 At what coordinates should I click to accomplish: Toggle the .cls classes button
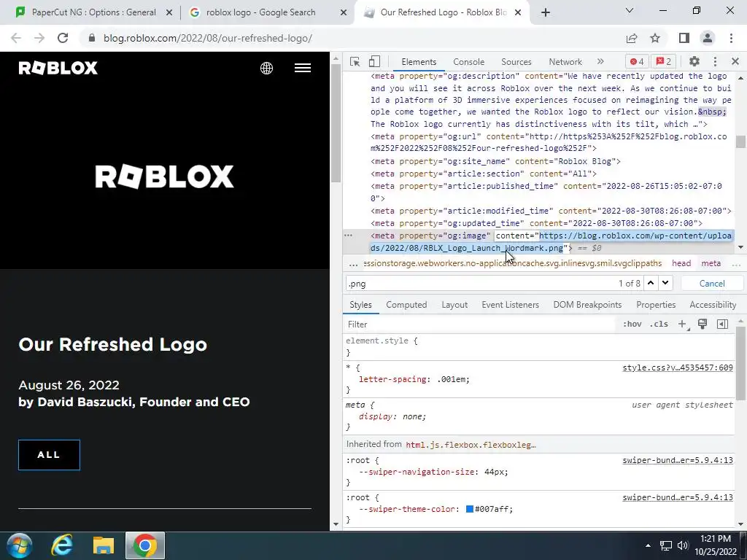(x=659, y=324)
